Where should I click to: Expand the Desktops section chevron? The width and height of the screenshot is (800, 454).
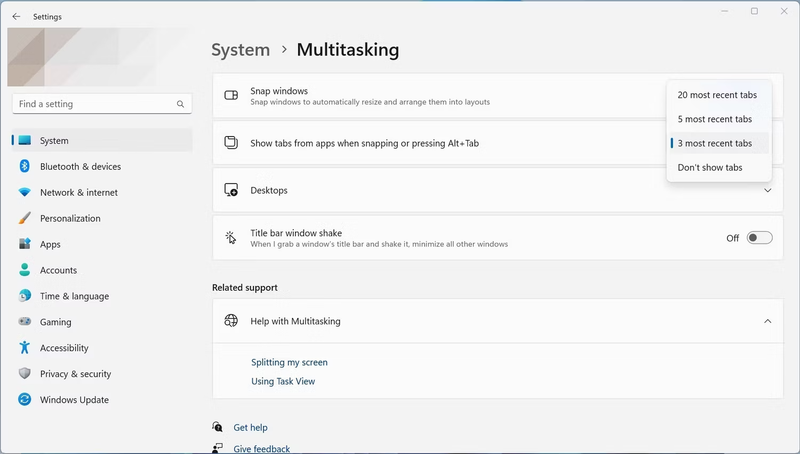[x=767, y=190]
